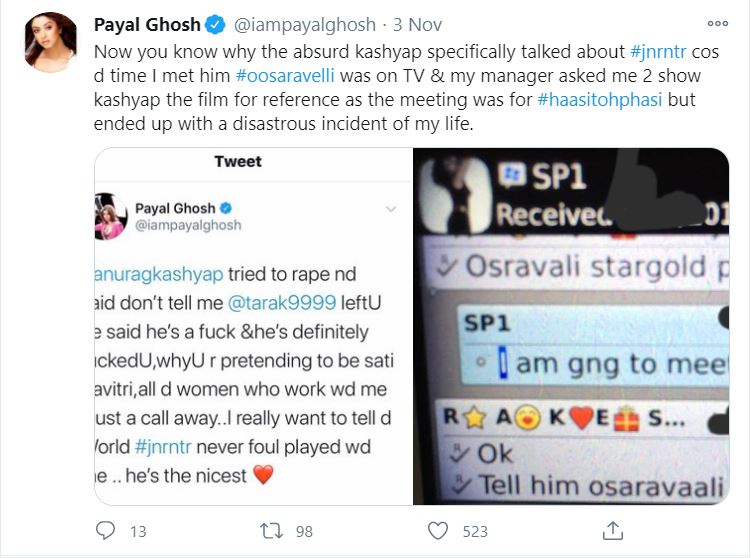Expand the chevron in the embedded tweet
The width and height of the screenshot is (751, 558).
(x=391, y=209)
